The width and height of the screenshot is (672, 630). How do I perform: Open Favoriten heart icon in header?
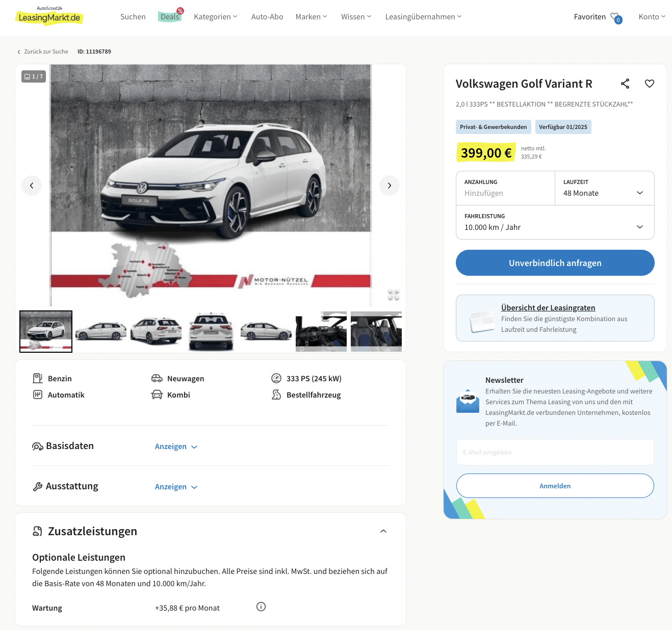point(616,17)
